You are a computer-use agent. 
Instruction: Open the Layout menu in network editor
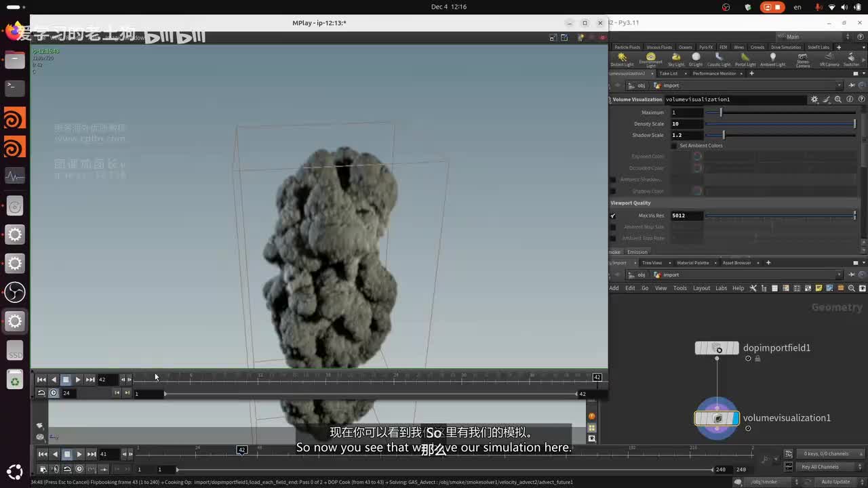pos(701,288)
